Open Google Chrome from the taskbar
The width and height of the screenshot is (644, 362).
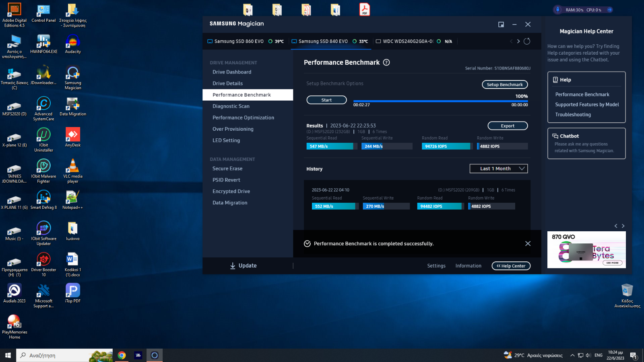122,355
